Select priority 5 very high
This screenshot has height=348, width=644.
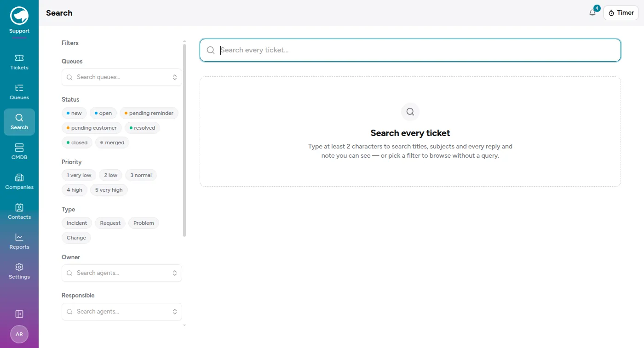109,190
